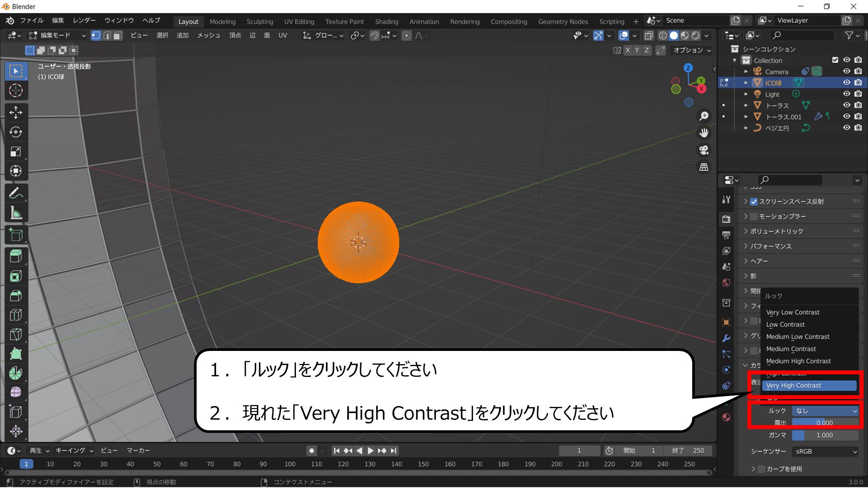This screenshot has width=868, height=488.
Task: Select the Bevel tool
Action: [16, 295]
